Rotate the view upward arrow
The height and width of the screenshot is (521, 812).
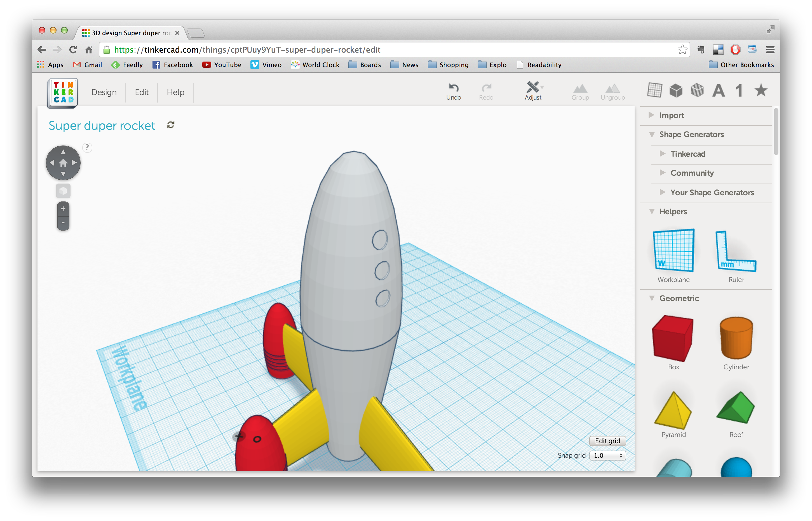coord(63,152)
